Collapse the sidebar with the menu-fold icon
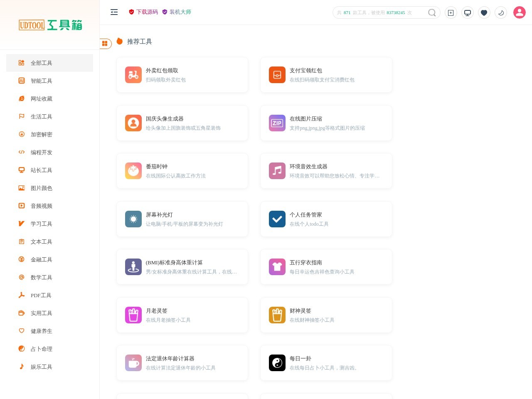Viewport: 532px width, 399px height. (114, 12)
